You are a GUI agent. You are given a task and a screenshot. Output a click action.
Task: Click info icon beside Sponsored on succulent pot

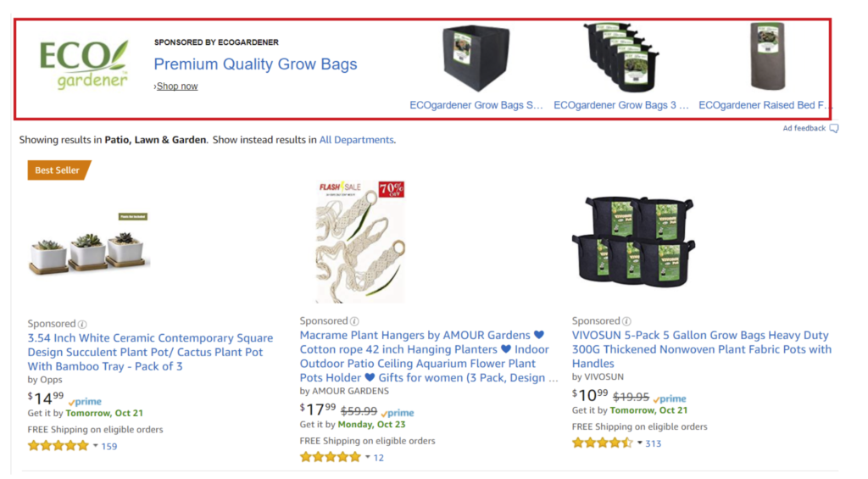[82, 324]
